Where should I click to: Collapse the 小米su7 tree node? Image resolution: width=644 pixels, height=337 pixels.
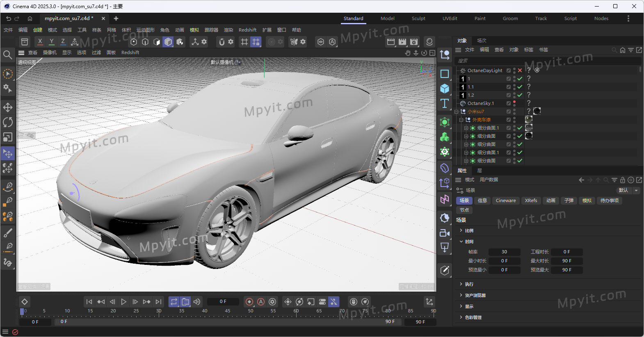[457, 112]
